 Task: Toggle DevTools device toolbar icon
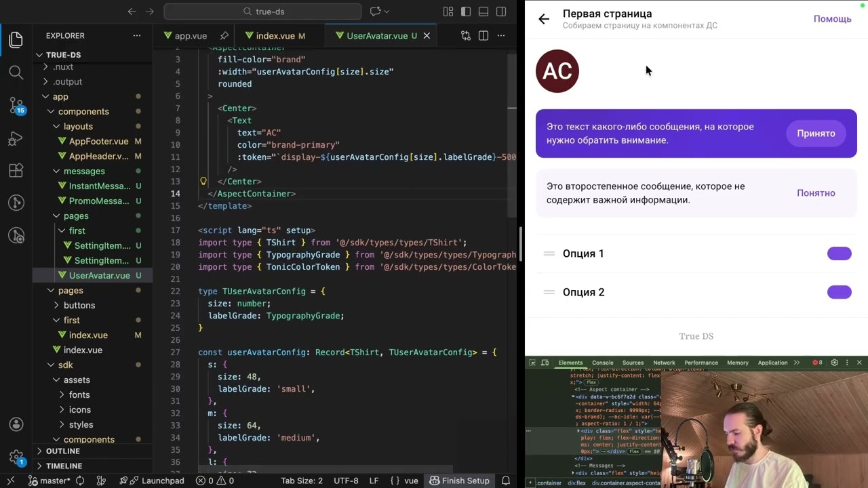545,363
